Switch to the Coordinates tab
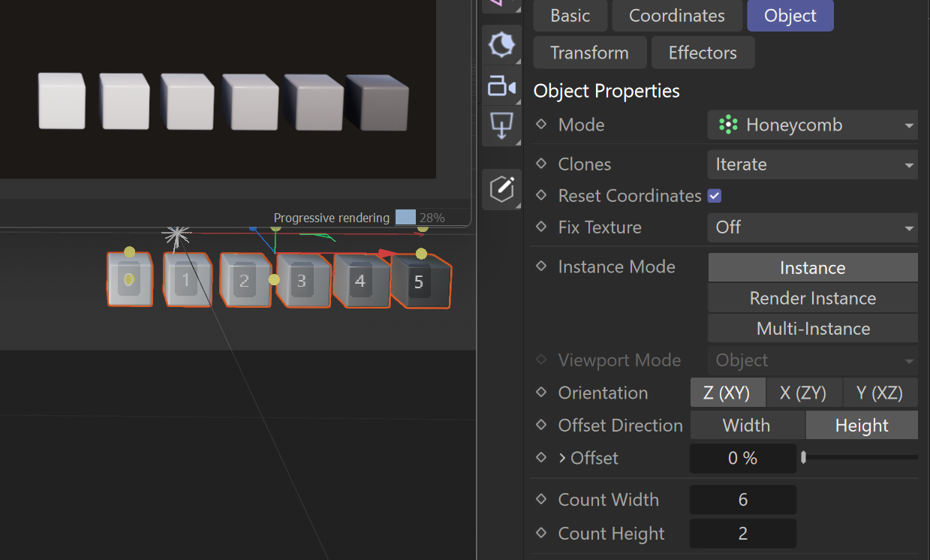Screen dimensions: 930x560 pos(676,16)
